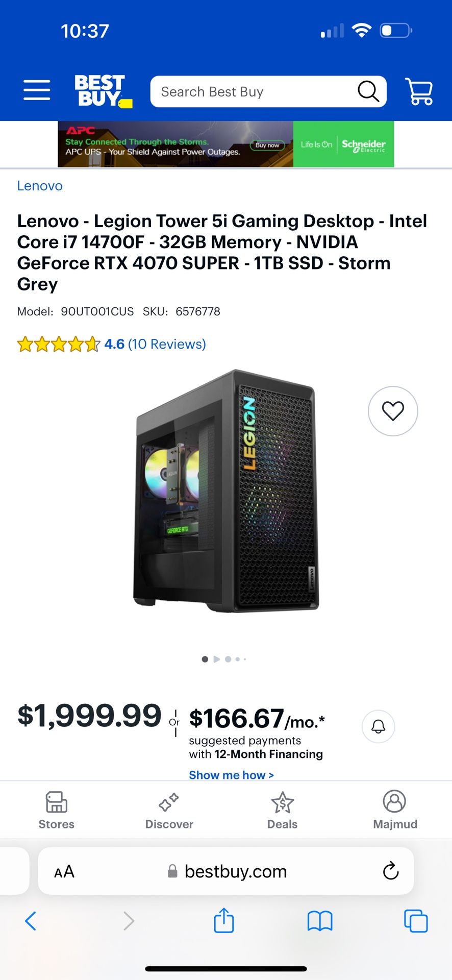
Task: Tap the APC UPS Buy now banner
Action: (267, 145)
